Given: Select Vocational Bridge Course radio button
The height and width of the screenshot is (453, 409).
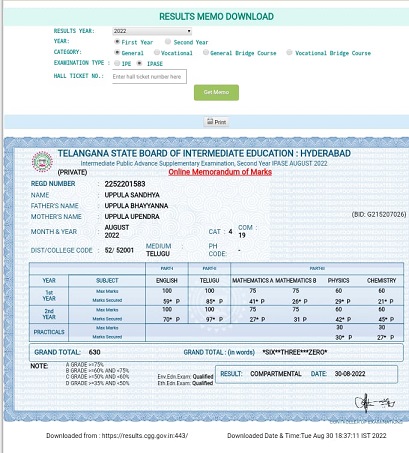Looking at the screenshot, I should 289,52.
